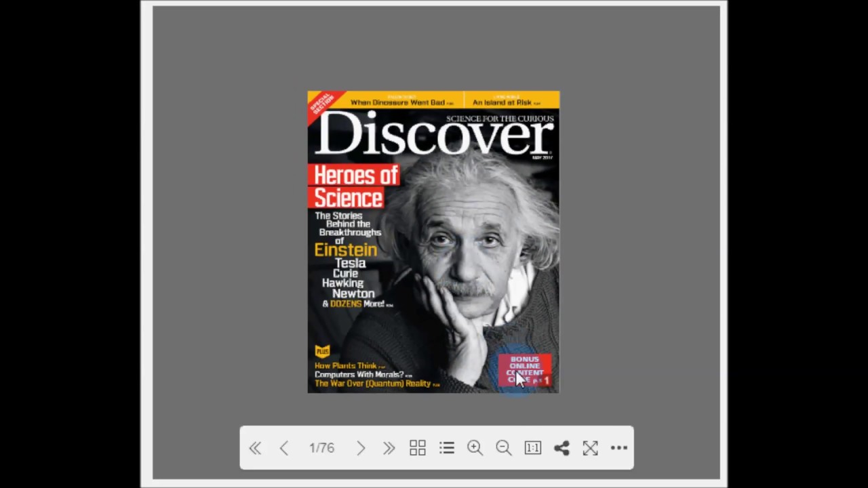Go to the next page
The height and width of the screenshot is (488, 868).
click(361, 448)
